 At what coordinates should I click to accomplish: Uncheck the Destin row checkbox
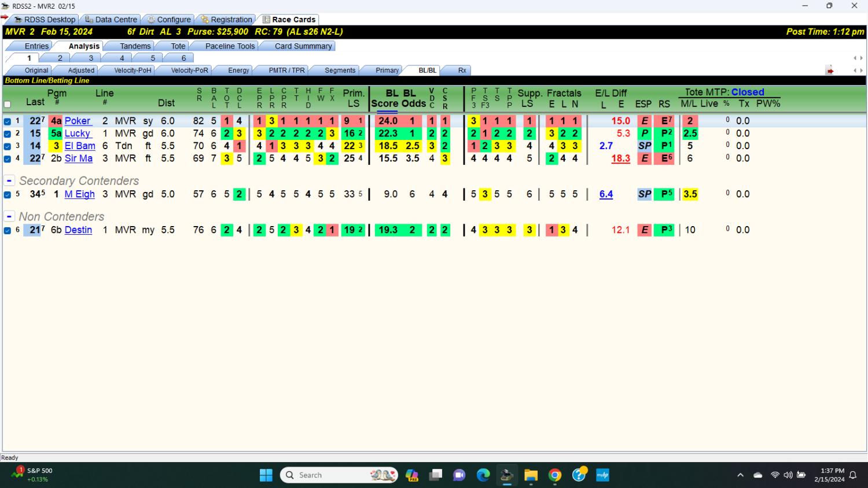coord(8,231)
